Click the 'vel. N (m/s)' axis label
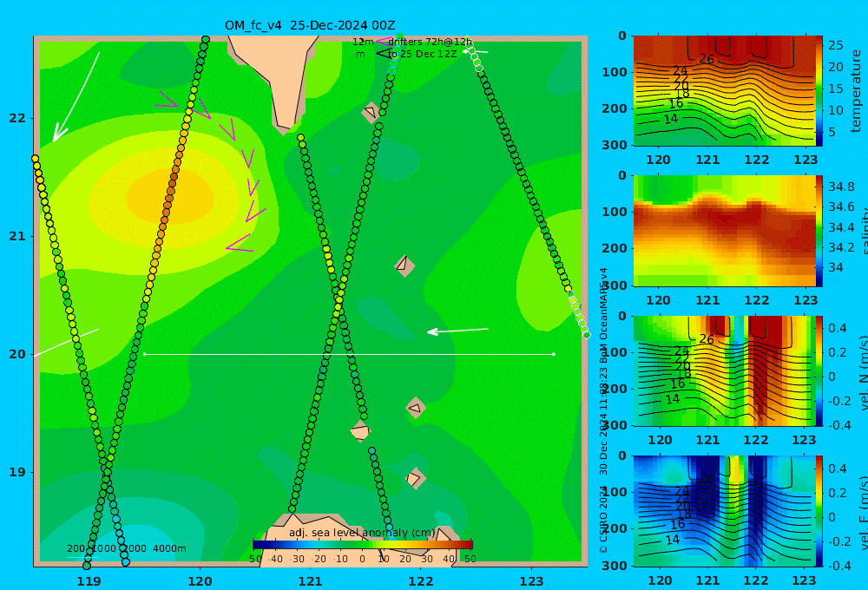 [863, 372]
